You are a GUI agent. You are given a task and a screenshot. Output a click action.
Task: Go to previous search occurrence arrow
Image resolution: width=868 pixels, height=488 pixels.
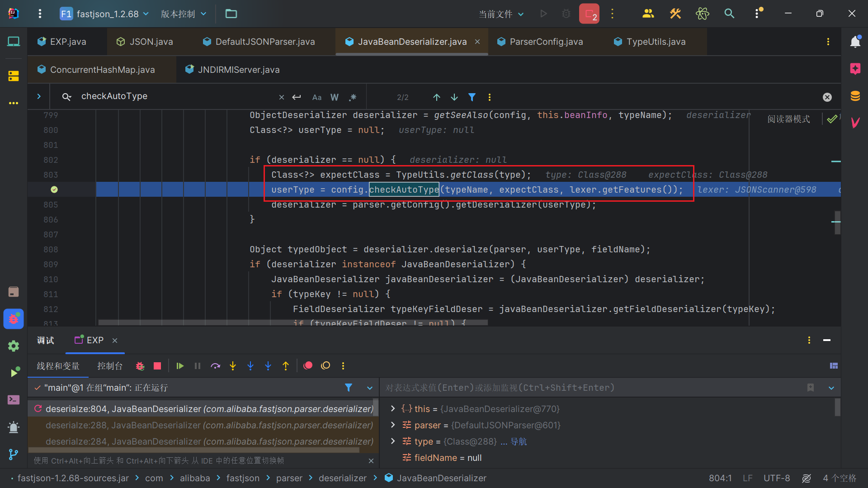tap(437, 97)
